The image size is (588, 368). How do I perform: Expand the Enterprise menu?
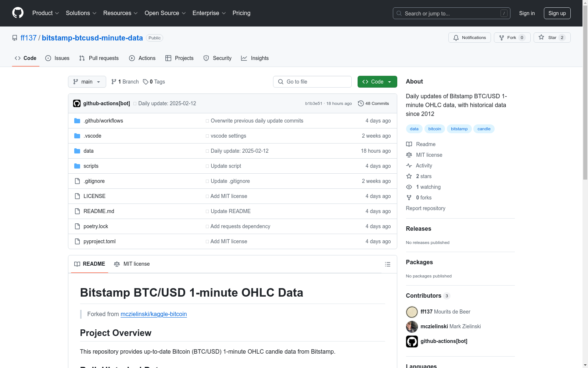pyautogui.click(x=209, y=13)
